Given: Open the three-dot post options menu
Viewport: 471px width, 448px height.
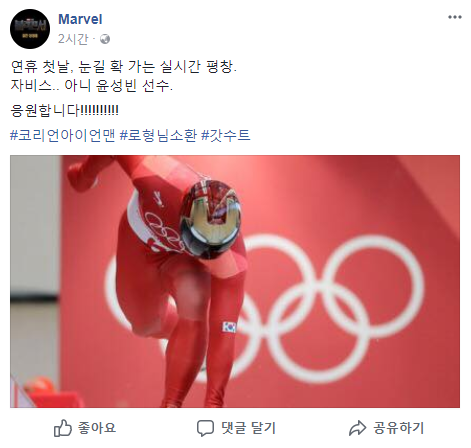Looking at the screenshot, I should [455, 17].
